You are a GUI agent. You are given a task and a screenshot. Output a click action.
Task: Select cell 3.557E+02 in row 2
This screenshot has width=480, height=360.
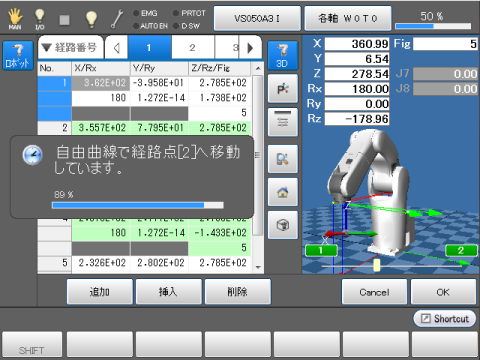(101, 128)
